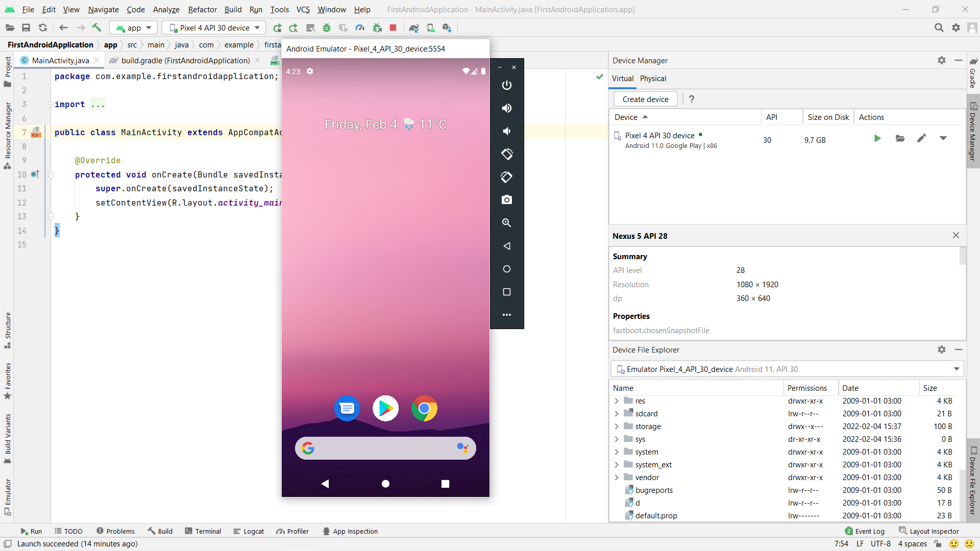Open Gradle tool window sidebar tab
Image resolution: width=980 pixels, height=551 pixels.
click(973, 73)
